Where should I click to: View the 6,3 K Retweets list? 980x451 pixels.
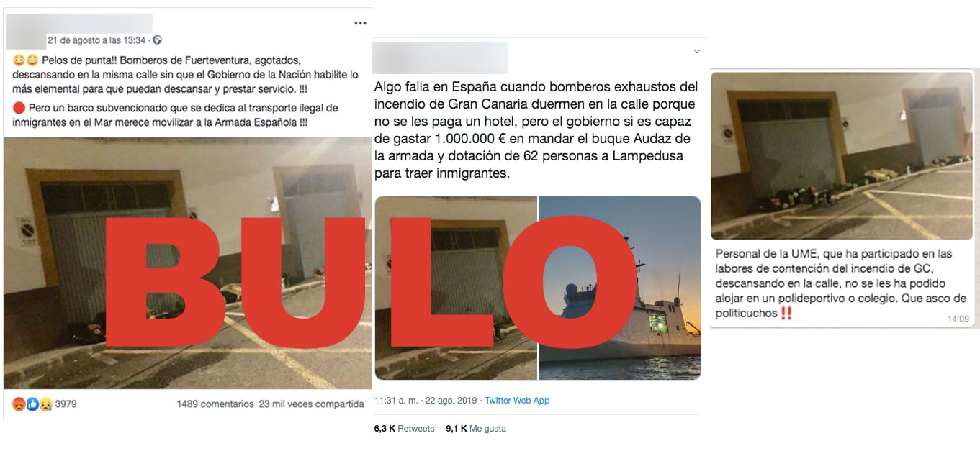(x=404, y=429)
